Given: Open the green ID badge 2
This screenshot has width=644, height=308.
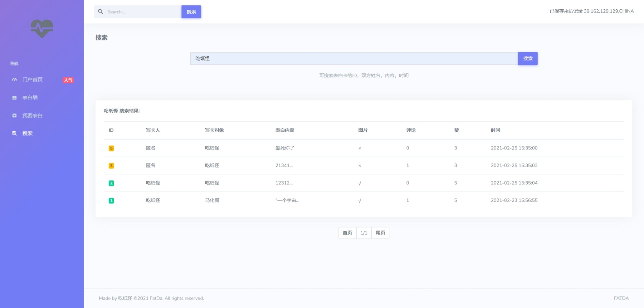Looking at the screenshot, I should point(111,183).
